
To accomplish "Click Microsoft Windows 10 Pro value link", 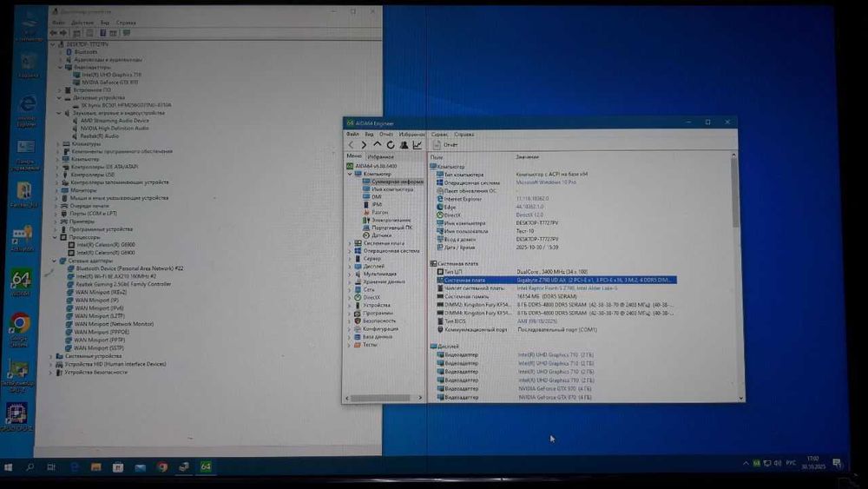I will pyautogui.click(x=546, y=182).
